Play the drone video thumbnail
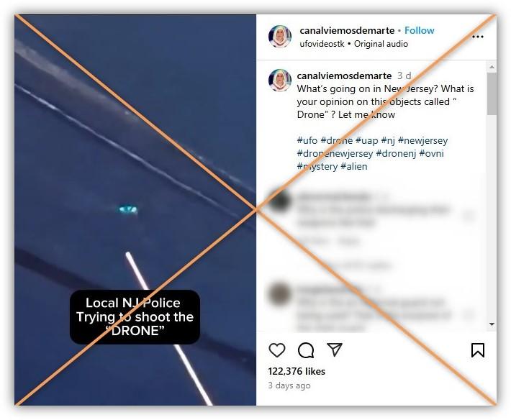This screenshot has width=511, height=420. [135, 210]
